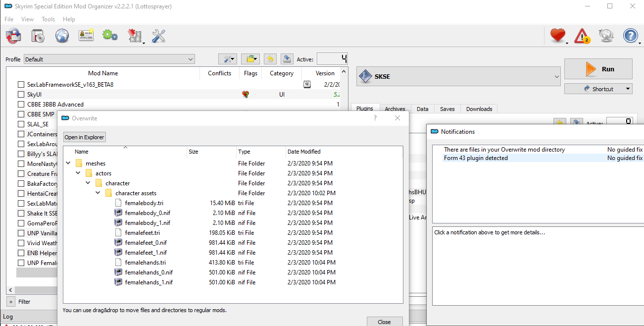Click the open folder dropdown icon
Screen dimensions: 644x326
(x=251, y=59)
